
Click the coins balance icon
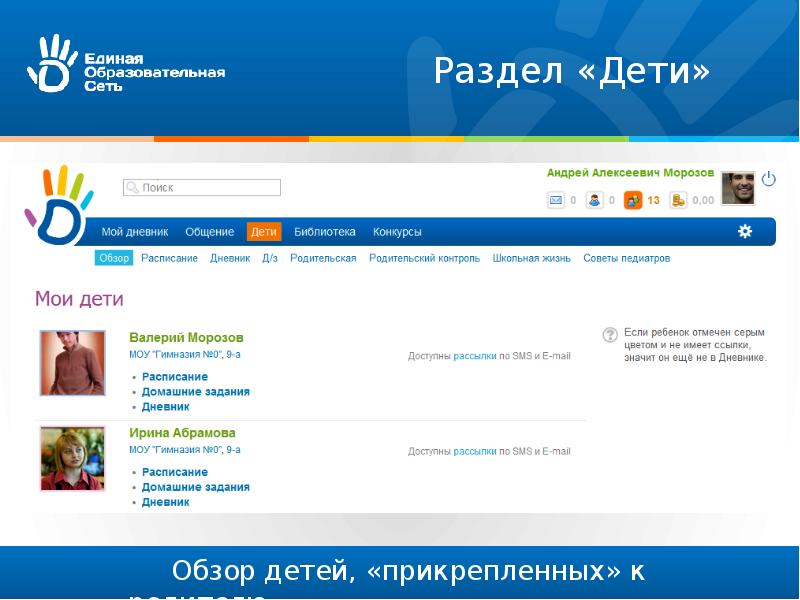[678, 200]
